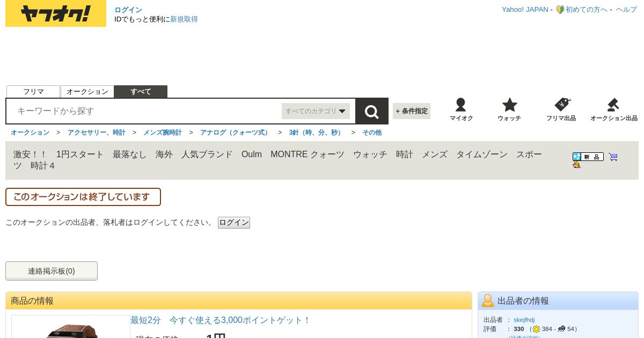Click the beginner leaf icon near 初めての方へ

point(560,10)
